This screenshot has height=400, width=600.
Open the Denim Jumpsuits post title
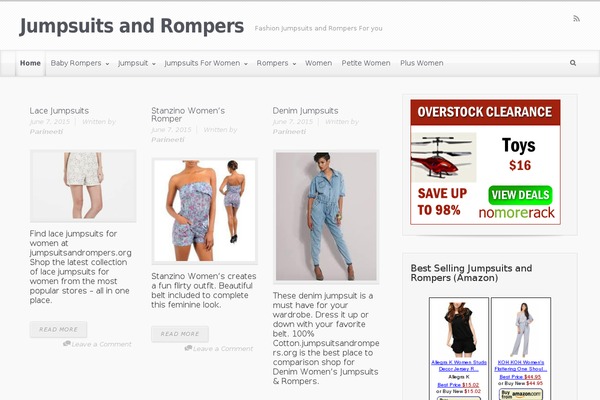305,111
